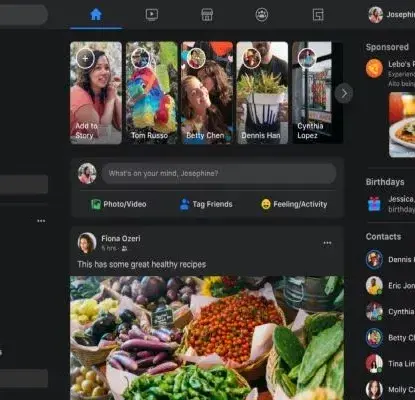Choose Tag Friends option
The height and width of the screenshot is (400, 415).
click(206, 204)
